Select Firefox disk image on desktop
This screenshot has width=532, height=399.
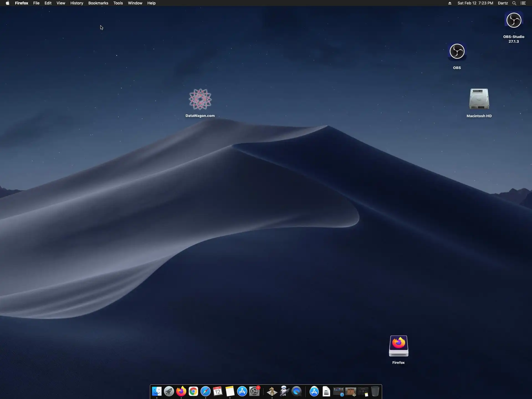(x=398, y=346)
